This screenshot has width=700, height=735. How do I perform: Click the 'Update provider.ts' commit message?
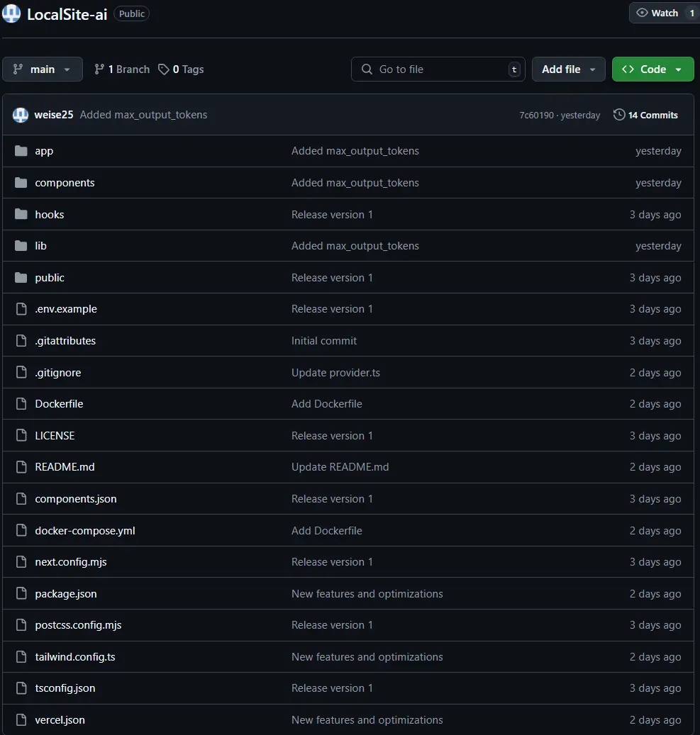tap(335, 373)
